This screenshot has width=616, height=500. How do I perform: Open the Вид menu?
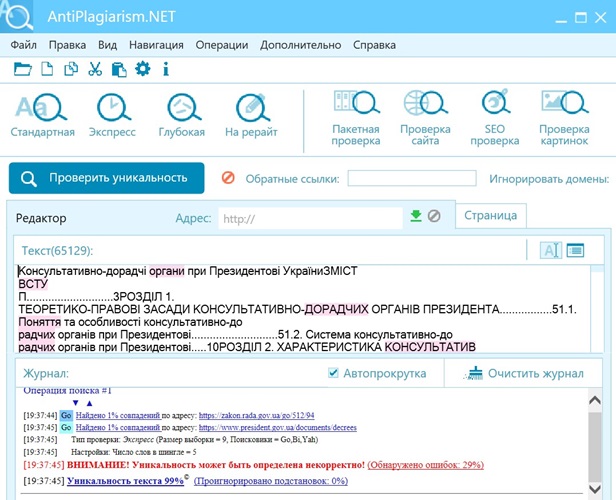[x=108, y=45]
